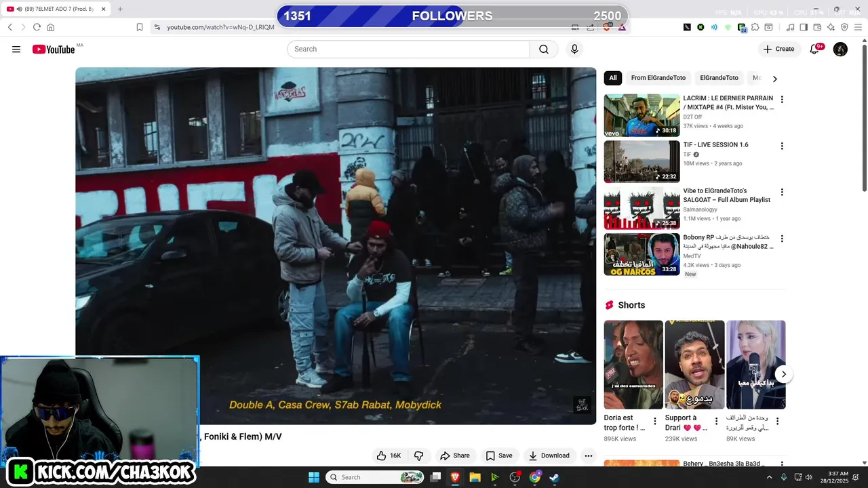Reload the page
Image resolution: width=868 pixels, height=488 pixels.
(37, 27)
